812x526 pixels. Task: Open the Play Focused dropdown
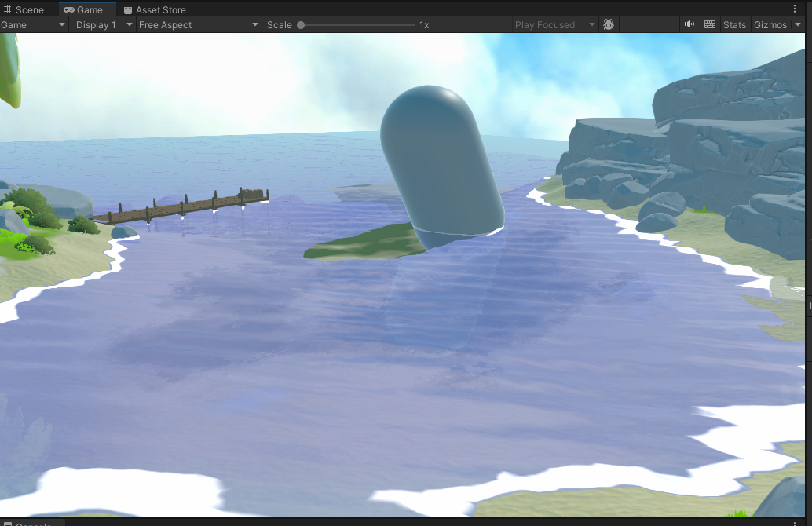click(x=554, y=25)
